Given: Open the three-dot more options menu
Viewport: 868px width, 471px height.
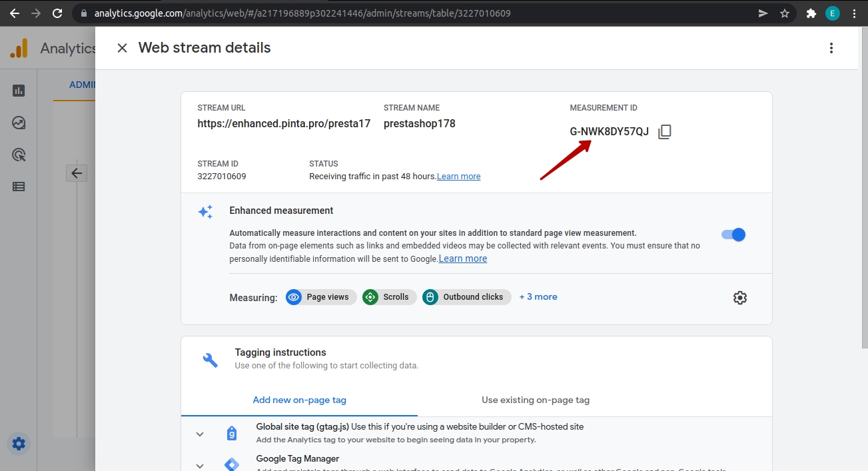Looking at the screenshot, I should coord(831,48).
